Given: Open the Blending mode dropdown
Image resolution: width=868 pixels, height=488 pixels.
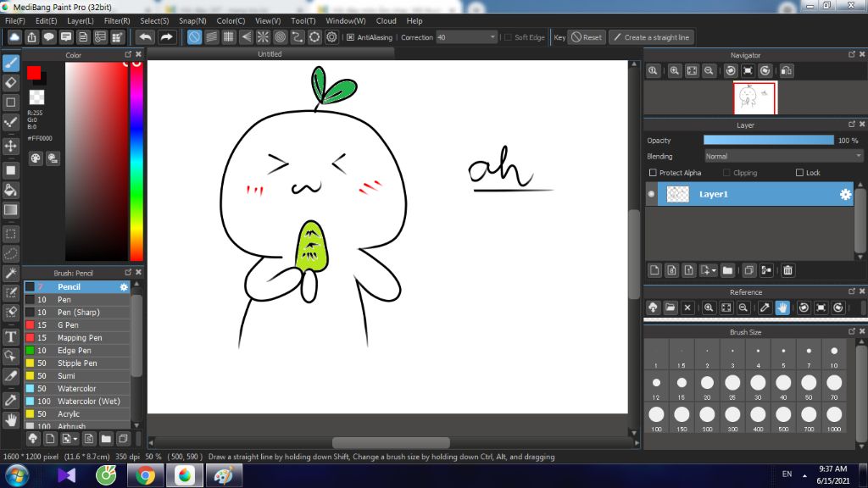Looking at the screenshot, I should [782, 157].
